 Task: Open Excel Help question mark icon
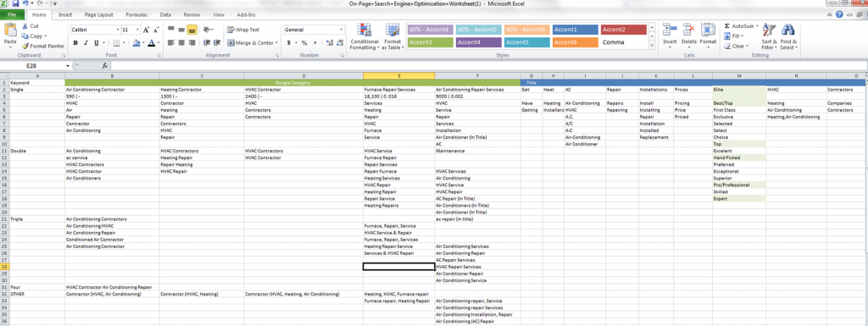840,15
